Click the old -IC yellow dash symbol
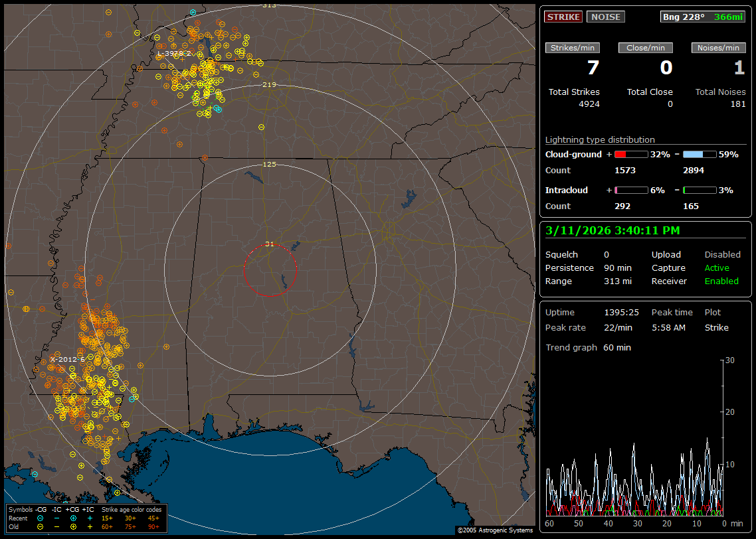Viewport: 756px width, 539px height. point(56,526)
